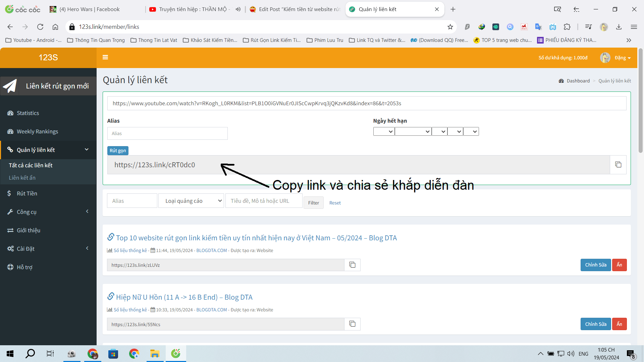Mute the YouTube tab audio

[238, 9]
